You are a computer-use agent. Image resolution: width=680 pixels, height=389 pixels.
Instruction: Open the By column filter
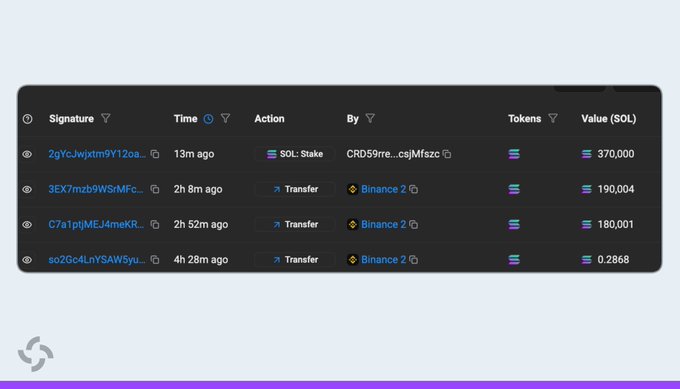(370, 118)
